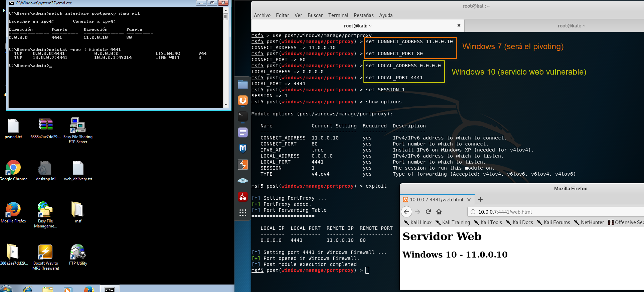Open the Terminal menu

[338, 15]
